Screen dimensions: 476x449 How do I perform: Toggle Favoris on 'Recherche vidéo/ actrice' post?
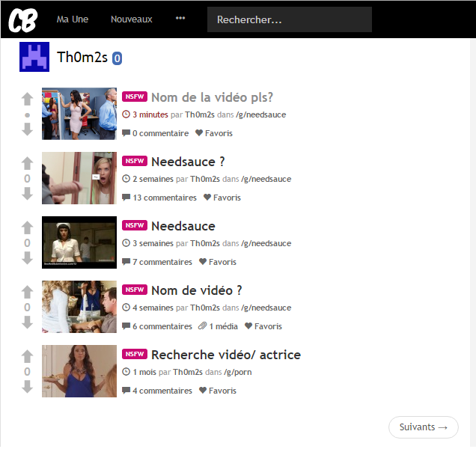click(217, 391)
